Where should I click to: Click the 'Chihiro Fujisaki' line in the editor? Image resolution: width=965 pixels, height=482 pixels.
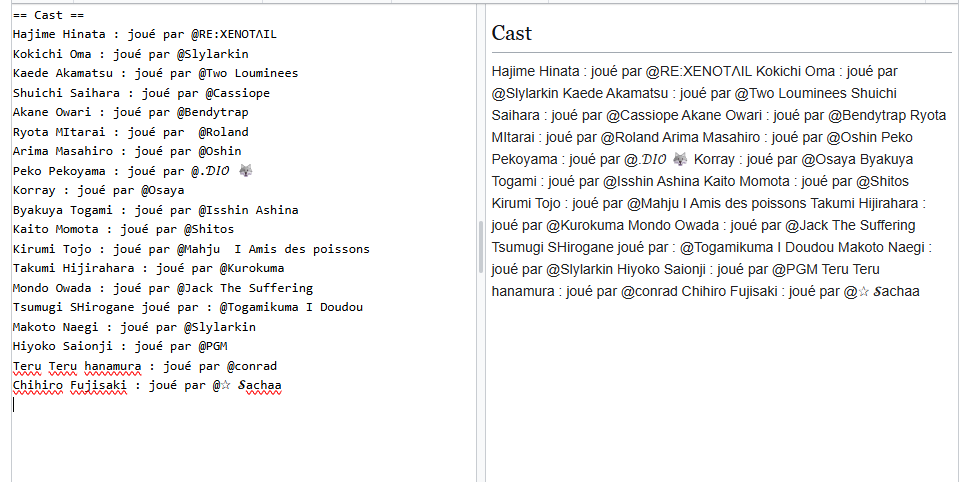click(147, 387)
